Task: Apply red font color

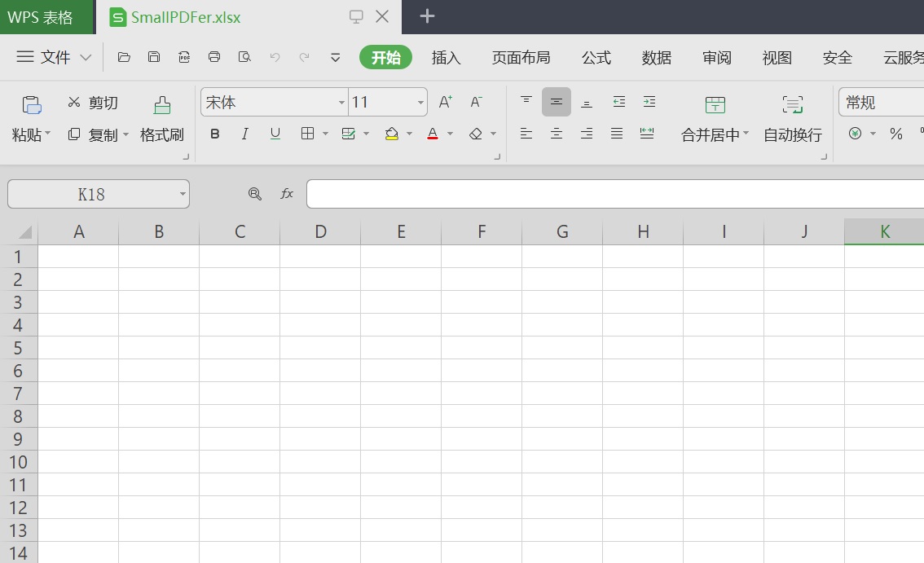Action: (433, 134)
